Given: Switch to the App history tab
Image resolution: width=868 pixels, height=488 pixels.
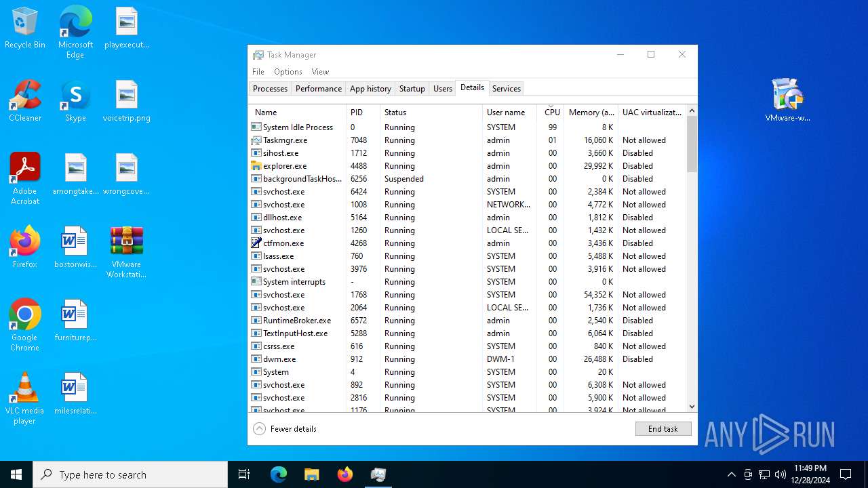Looking at the screenshot, I should pyautogui.click(x=370, y=89).
